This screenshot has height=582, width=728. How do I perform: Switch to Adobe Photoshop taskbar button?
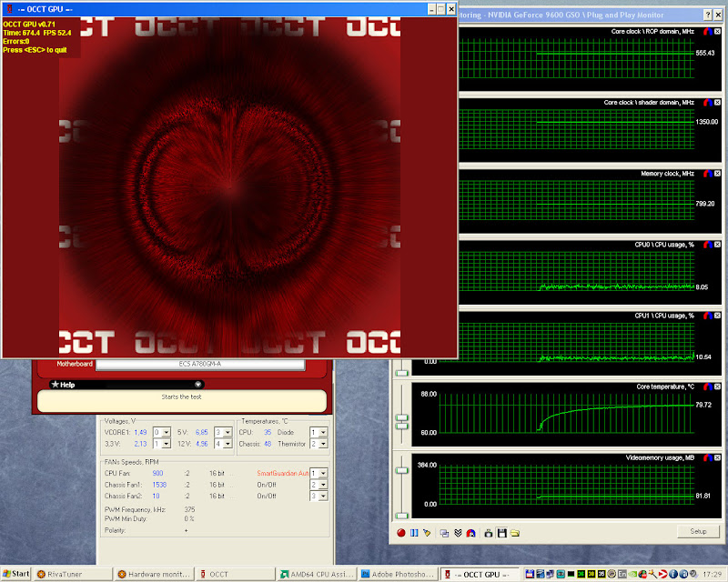click(398, 574)
